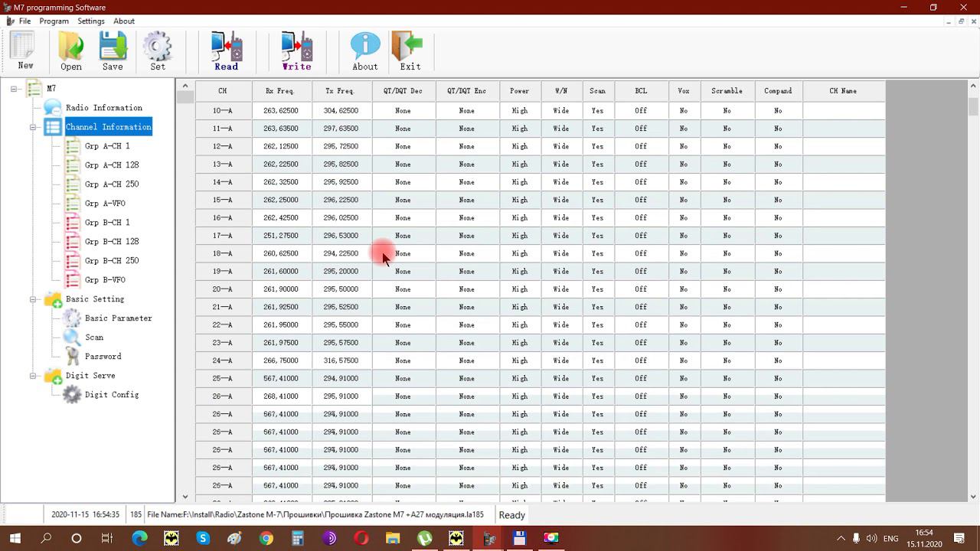Open the Program menu
Screen dimensions: 980x551
coord(54,21)
